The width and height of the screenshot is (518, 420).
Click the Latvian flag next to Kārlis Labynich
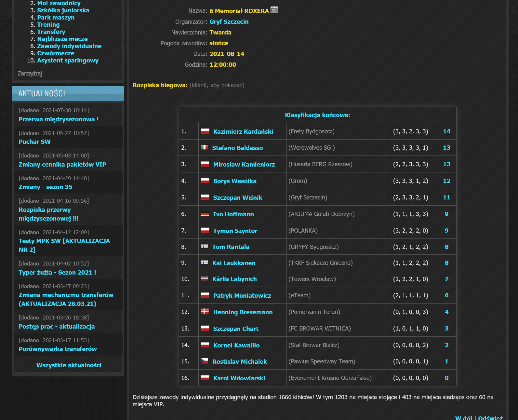(x=205, y=278)
